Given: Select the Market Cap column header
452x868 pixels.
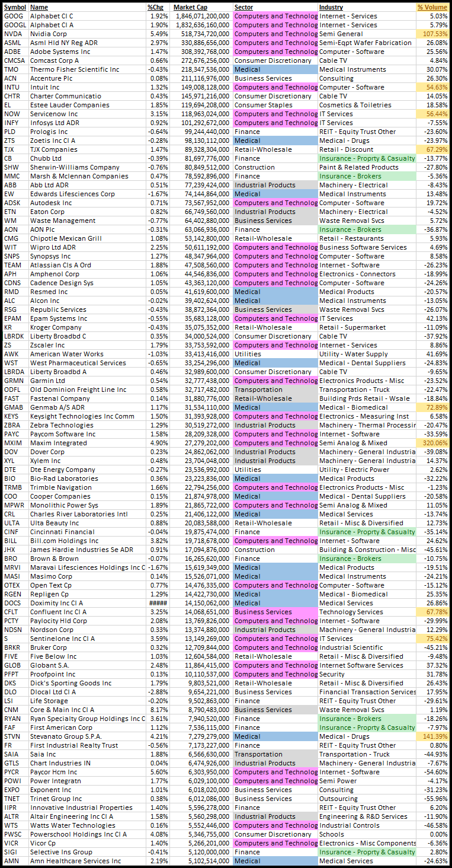Looking at the screenshot, I should [x=201, y=7].
